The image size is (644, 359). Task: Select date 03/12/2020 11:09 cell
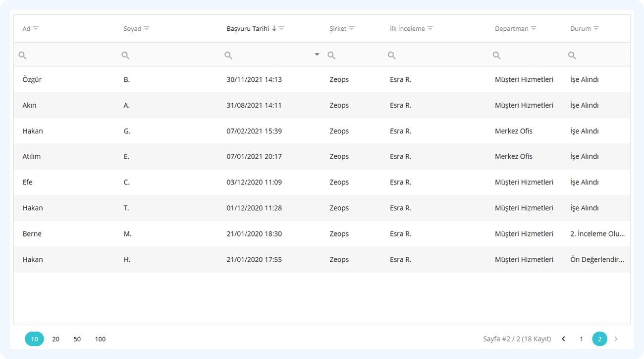coord(254,182)
